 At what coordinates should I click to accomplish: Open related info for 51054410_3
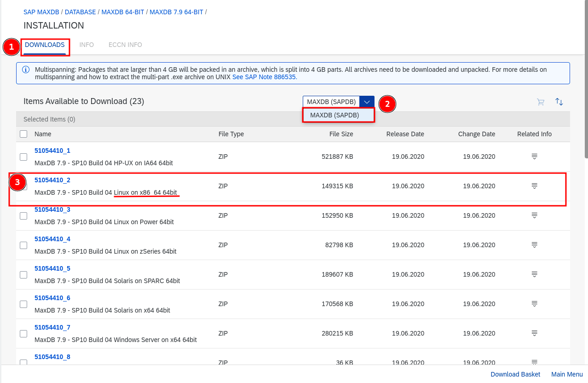(x=534, y=215)
